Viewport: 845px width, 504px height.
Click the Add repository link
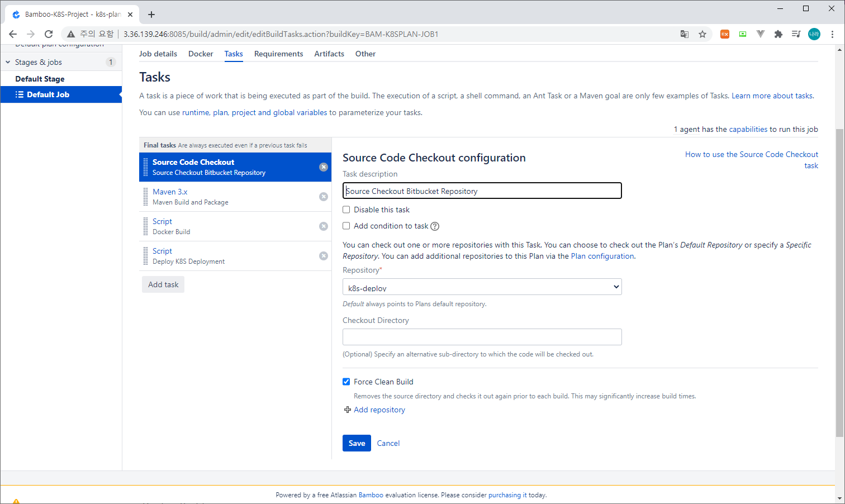[379, 410]
